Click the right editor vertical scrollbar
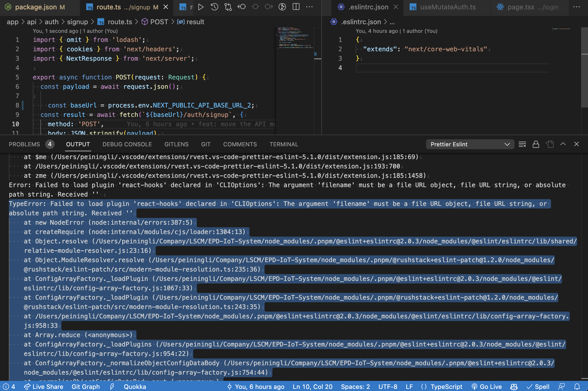588x391 pixels. [x=584, y=78]
